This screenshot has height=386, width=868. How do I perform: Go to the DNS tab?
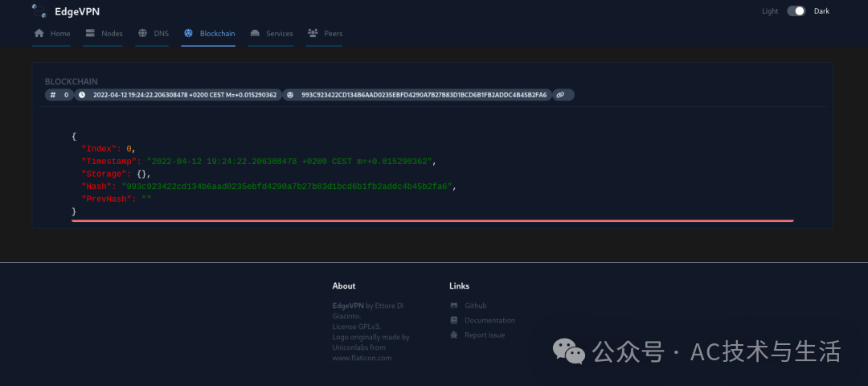pyautogui.click(x=162, y=34)
